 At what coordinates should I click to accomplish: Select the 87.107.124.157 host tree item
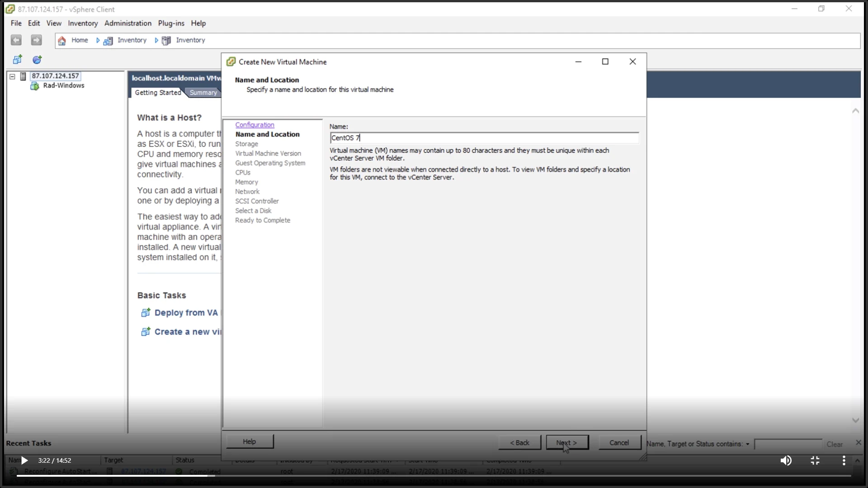tap(55, 76)
